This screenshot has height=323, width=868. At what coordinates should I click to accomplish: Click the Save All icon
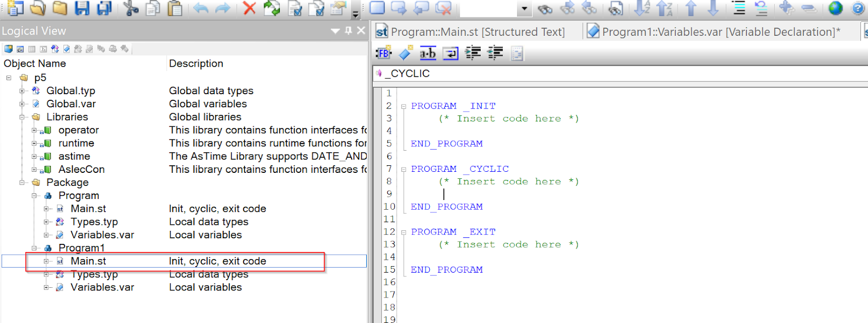pos(104,8)
